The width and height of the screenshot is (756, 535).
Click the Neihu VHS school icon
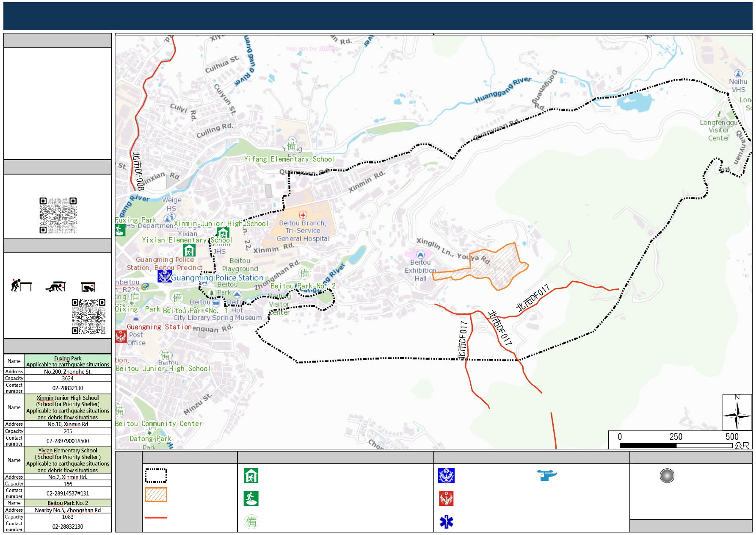[x=738, y=74]
